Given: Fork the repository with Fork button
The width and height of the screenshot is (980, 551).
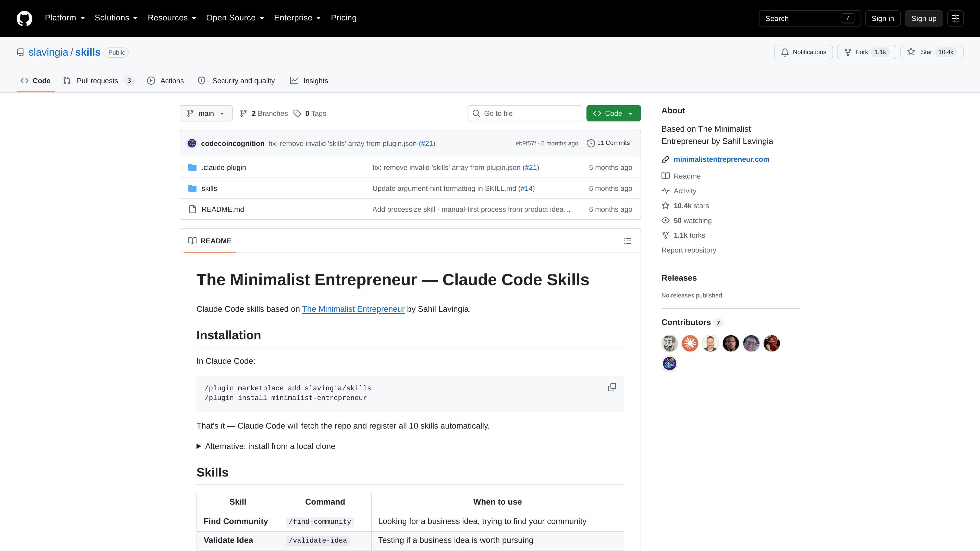Looking at the screenshot, I should point(866,52).
